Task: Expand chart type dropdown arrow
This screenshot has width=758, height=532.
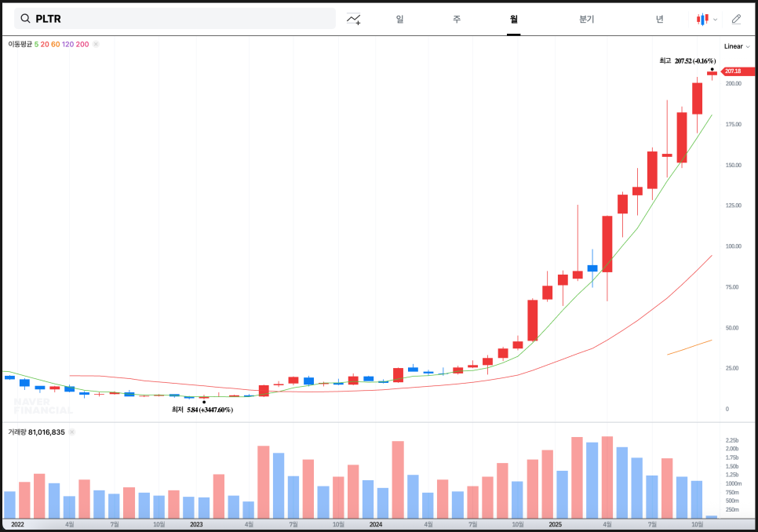Action: [715, 20]
